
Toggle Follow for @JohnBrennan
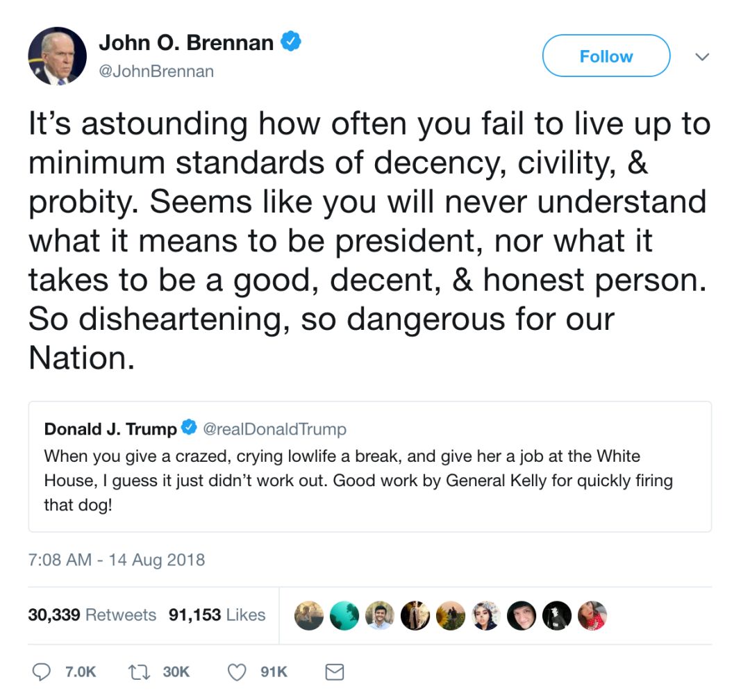tap(606, 56)
